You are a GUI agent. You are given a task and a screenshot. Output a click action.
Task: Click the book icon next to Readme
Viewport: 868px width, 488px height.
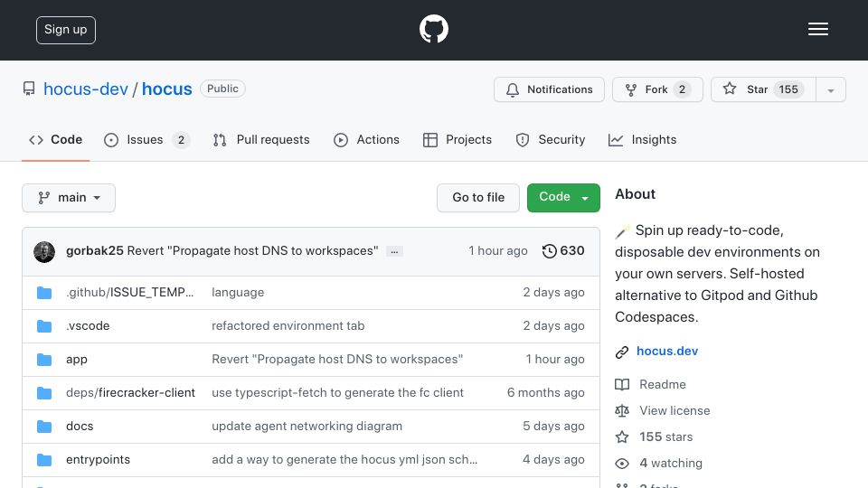click(x=622, y=385)
